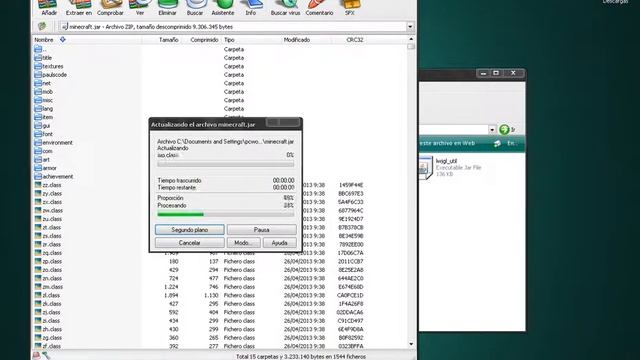Viewport: 640px width, 360px height.
Task: Select the zy.class file
Action: 48,194
